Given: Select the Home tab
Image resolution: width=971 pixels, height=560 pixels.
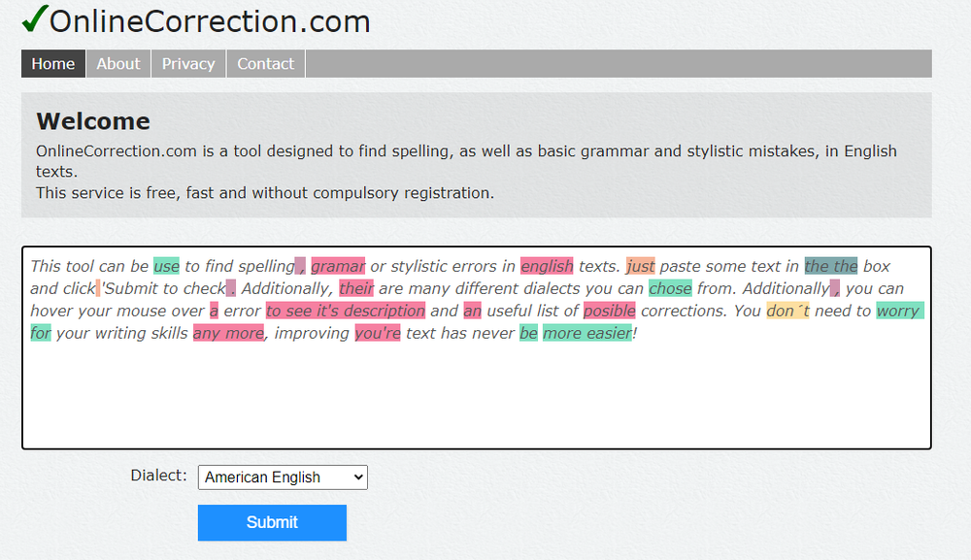Looking at the screenshot, I should click(x=52, y=63).
